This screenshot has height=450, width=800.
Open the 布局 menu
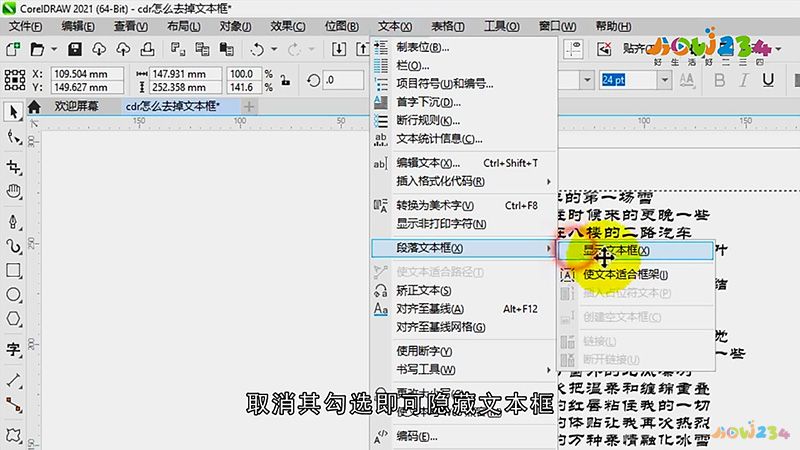coord(184,26)
